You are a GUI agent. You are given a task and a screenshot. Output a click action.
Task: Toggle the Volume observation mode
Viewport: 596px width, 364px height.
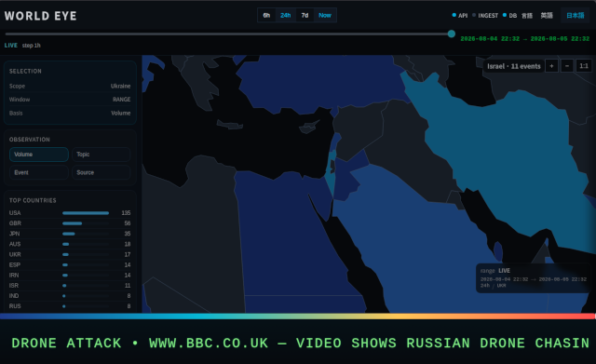click(39, 155)
